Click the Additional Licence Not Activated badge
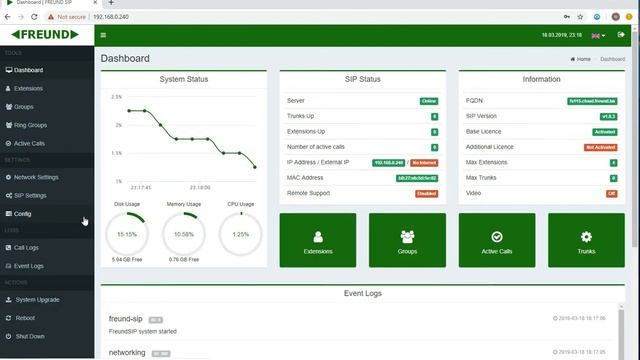This screenshot has height=360, width=640. point(600,147)
